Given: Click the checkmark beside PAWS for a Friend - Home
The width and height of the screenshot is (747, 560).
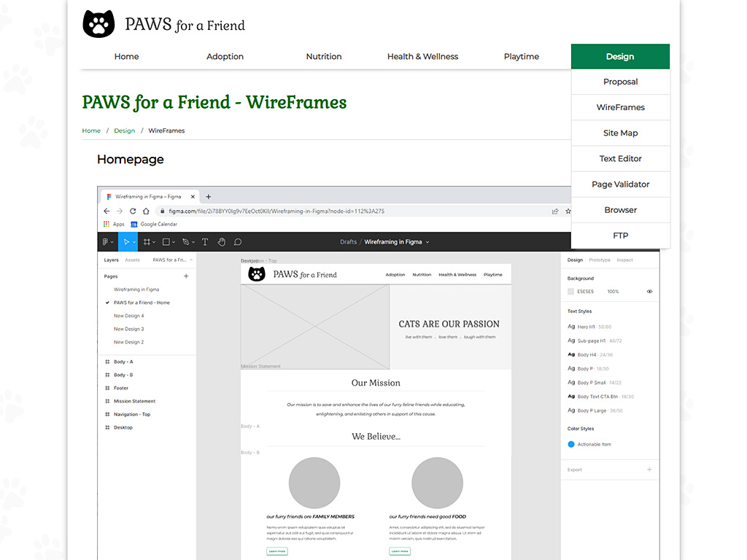Looking at the screenshot, I should pyautogui.click(x=106, y=302).
